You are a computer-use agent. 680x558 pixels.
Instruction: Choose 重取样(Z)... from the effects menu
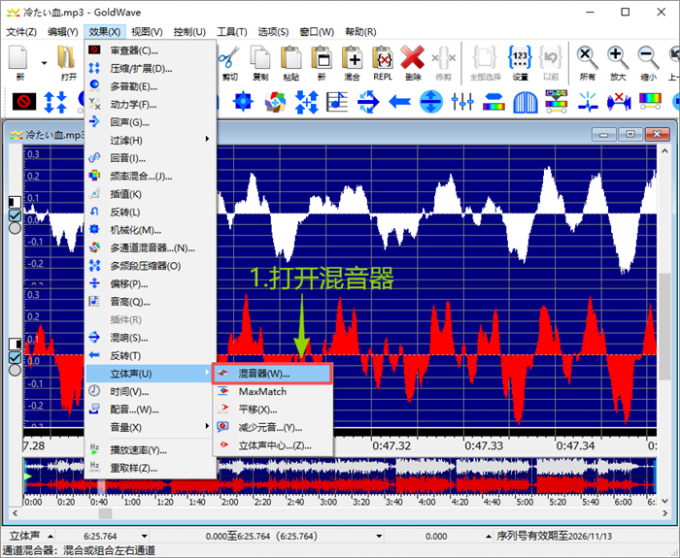tap(150, 468)
